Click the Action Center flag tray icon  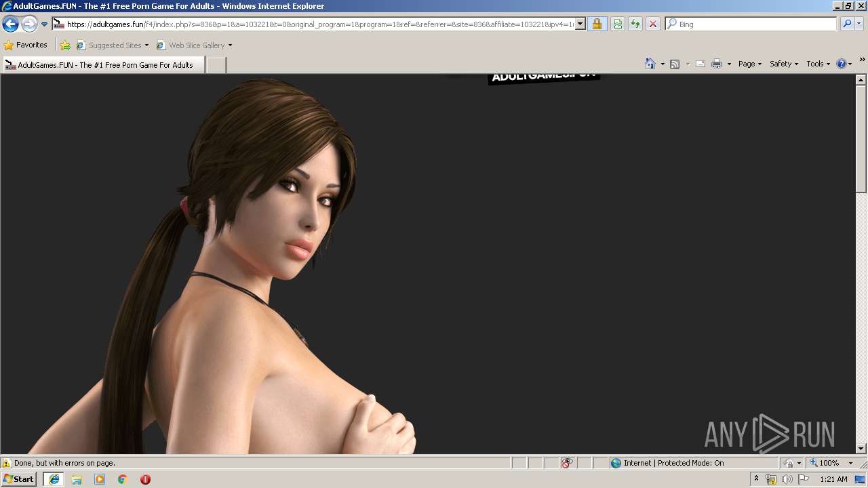[x=804, y=479]
